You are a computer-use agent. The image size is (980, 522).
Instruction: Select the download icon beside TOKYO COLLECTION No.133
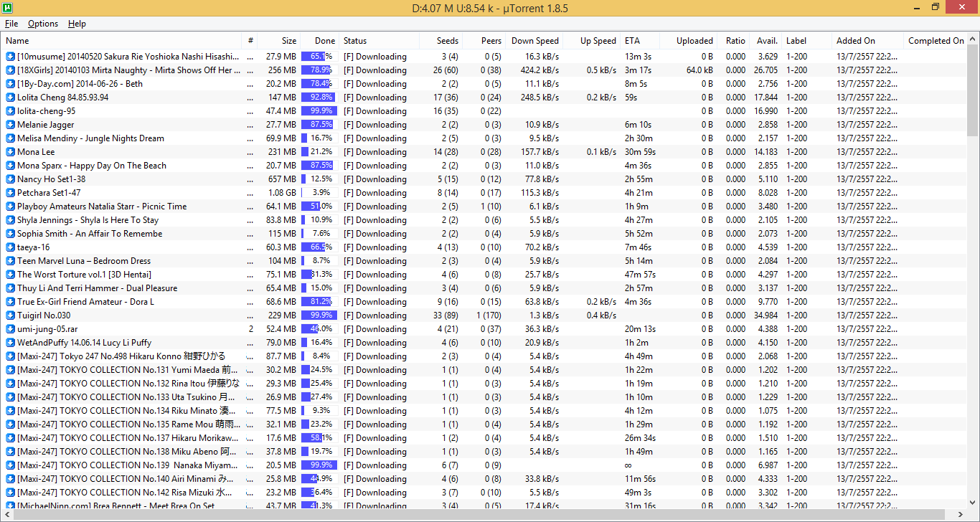(x=11, y=397)
